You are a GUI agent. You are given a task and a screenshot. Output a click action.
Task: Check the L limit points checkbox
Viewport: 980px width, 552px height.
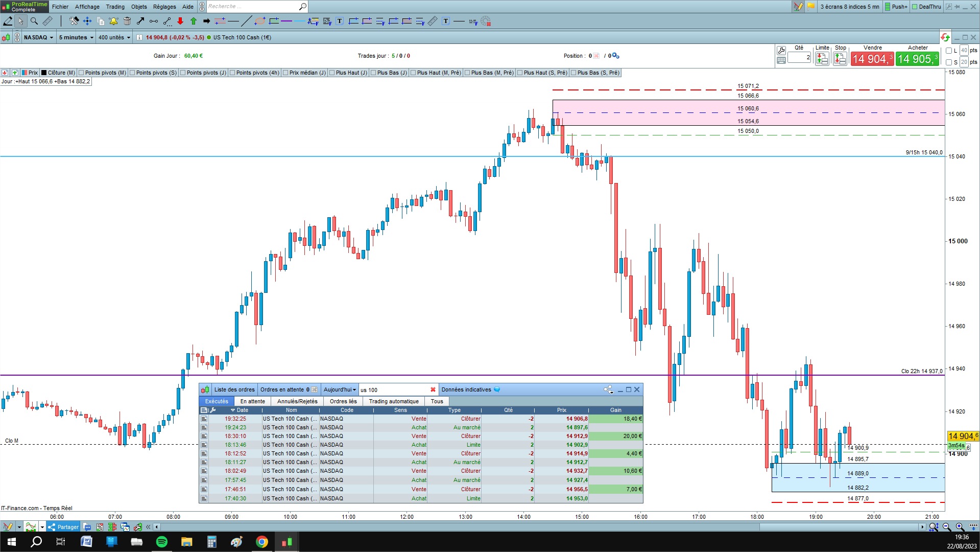(x=949, y=51)
